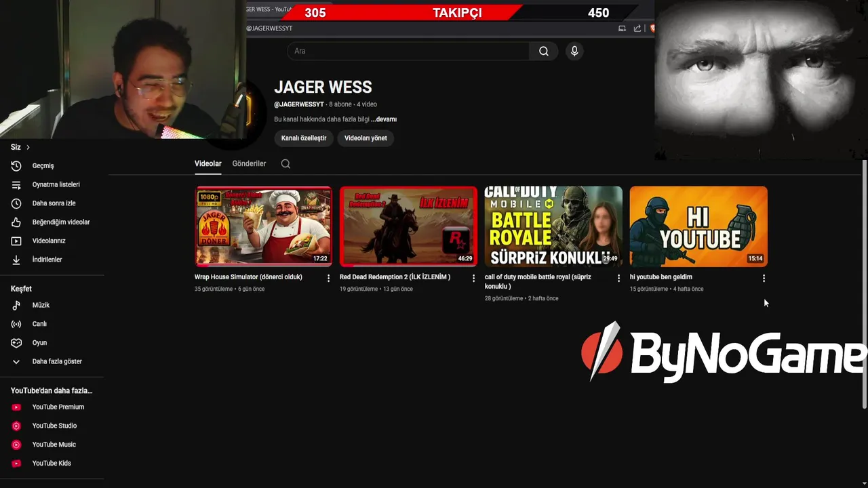Click '15 görüntüleme • 4 hafta önce' text
Screen dimensions: 868x488
pos(667,289)
